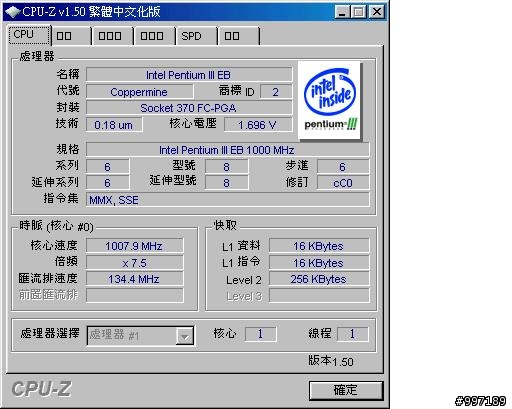The height and width of the screenshot is (409, 512).
Task: Click the '處理器' processor group label
Action: coord(37,56)
